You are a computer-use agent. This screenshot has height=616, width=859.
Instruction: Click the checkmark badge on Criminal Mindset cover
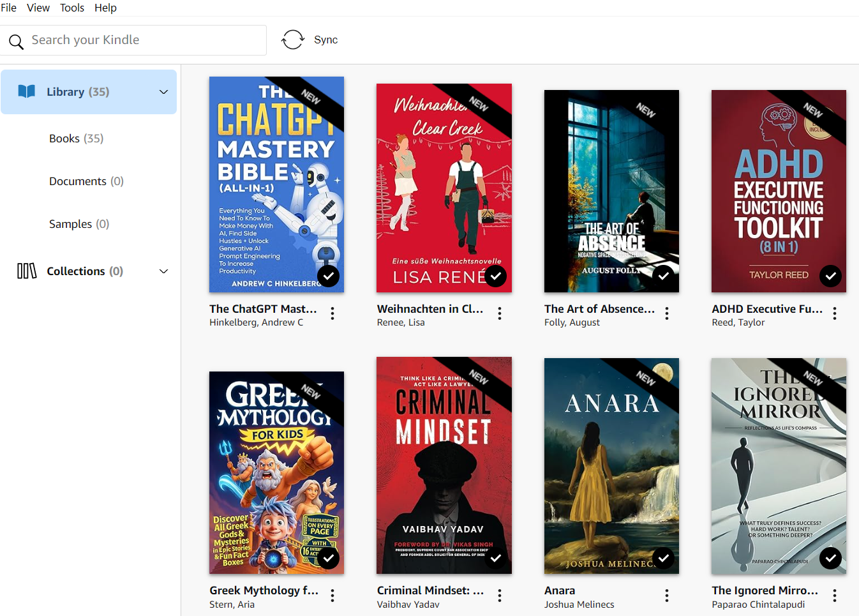(x=496, y=558)
